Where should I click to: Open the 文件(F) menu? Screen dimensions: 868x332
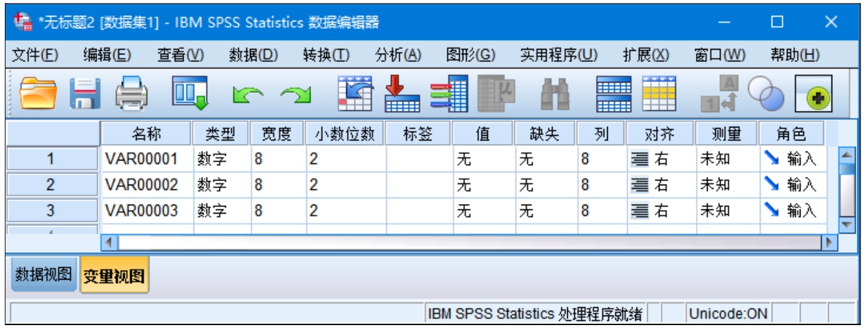point(36,55)
